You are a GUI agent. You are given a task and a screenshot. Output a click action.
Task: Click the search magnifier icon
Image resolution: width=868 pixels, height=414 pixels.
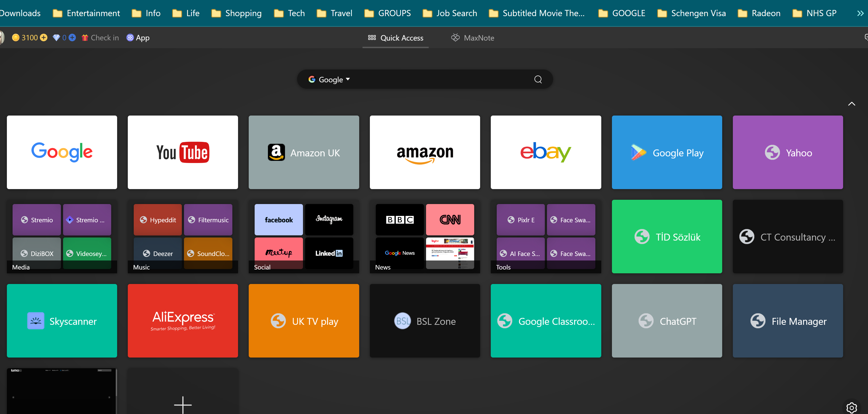tap(538, 79)
